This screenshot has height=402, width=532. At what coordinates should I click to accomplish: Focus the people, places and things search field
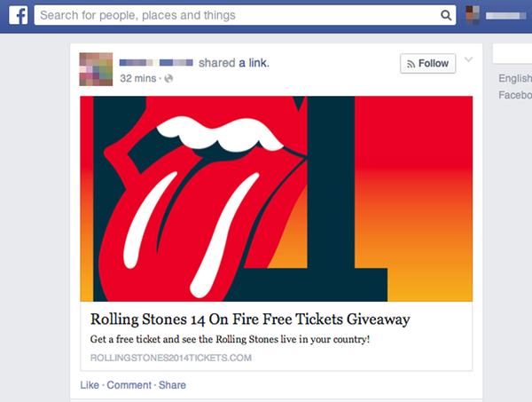pos(239,15)
